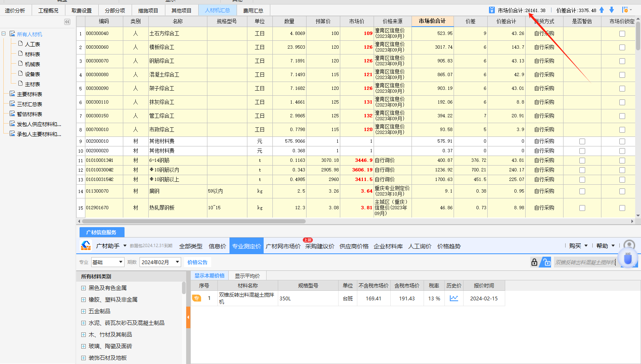The height and width of the screenshot is (364, 641).
Task: Toggle 市场价锁定 checkbox for 热轧厚钢板
Action: click(x=622, y=208)
